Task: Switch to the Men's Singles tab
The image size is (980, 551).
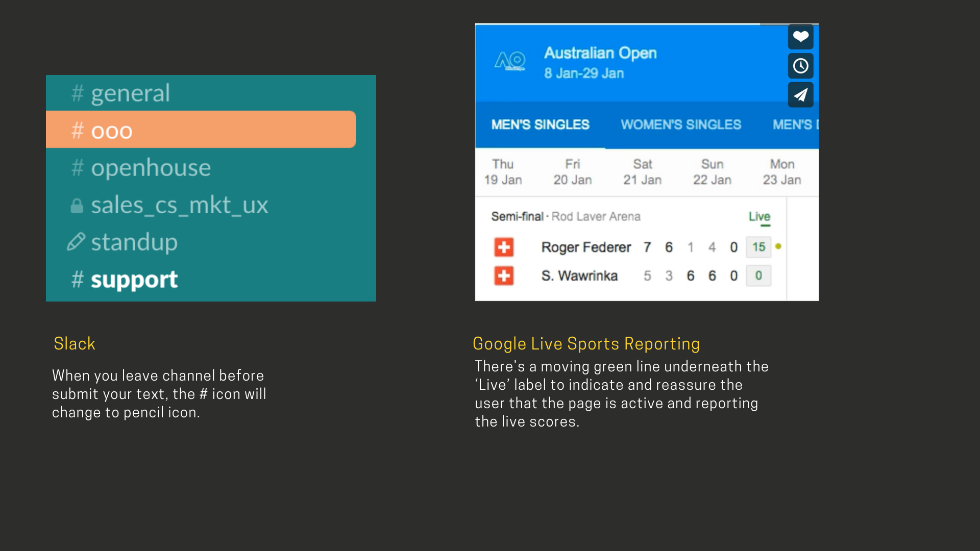Action: (540, 124)
